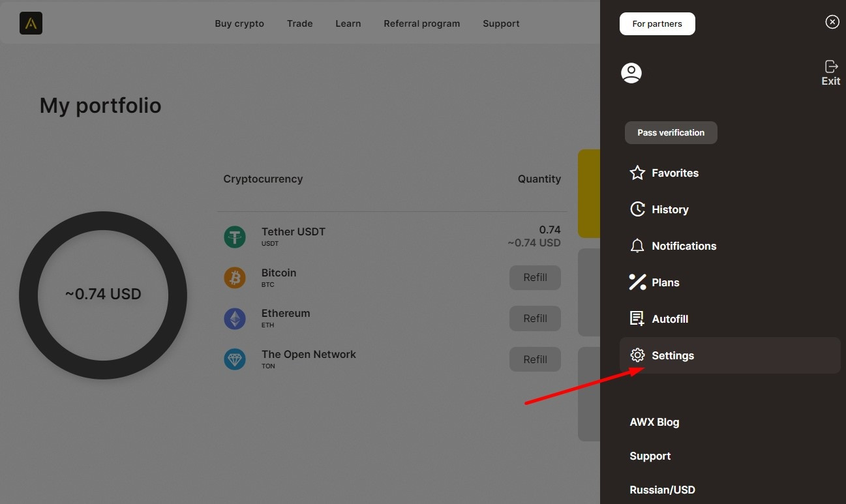Click the Exit logout icon
Image resolution: width=846 pixels, height=504 pixels.
830,72
